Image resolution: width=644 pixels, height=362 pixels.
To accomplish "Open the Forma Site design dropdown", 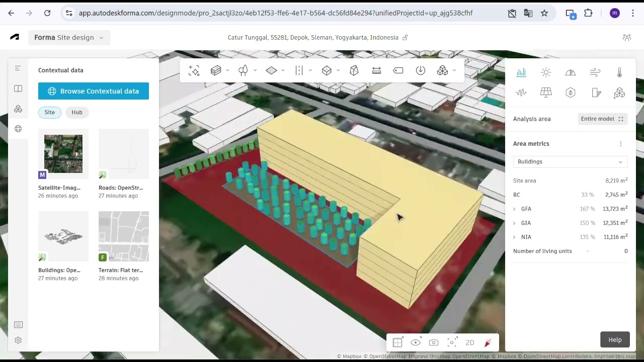I will (x=69, y=38).
